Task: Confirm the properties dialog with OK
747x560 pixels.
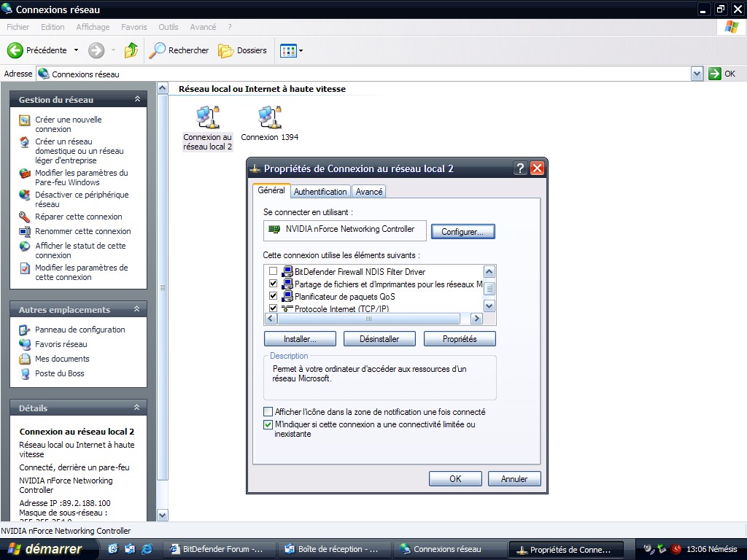Action: [455, 478]
